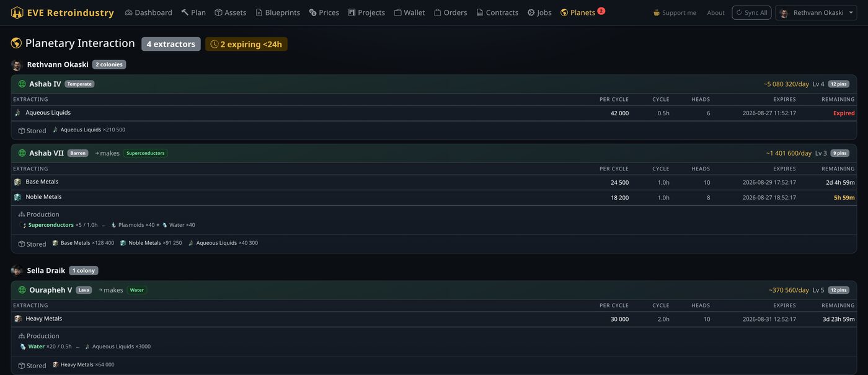The image size is (868, 375).
Task: Click the Temperate planet type tag
Action: click(x=79, y=84)
